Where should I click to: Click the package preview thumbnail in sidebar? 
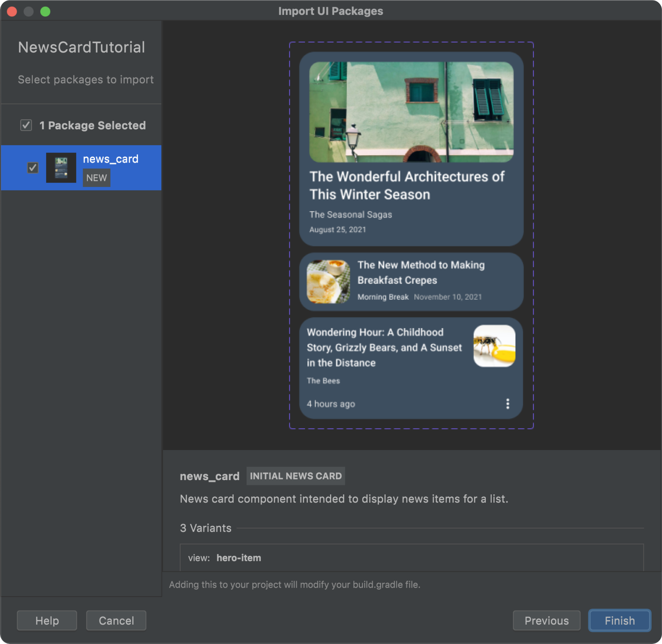click(61, 167)
